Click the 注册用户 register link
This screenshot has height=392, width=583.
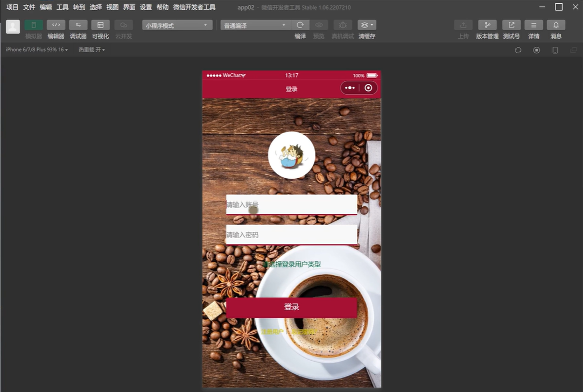point(272,332)
